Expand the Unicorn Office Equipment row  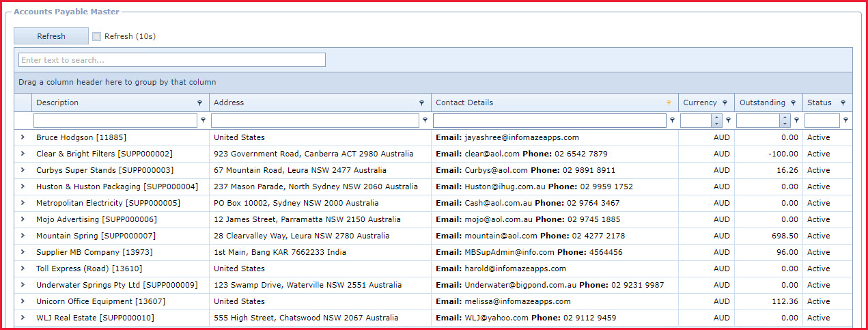pyautogui.click(x=23, y=301)
